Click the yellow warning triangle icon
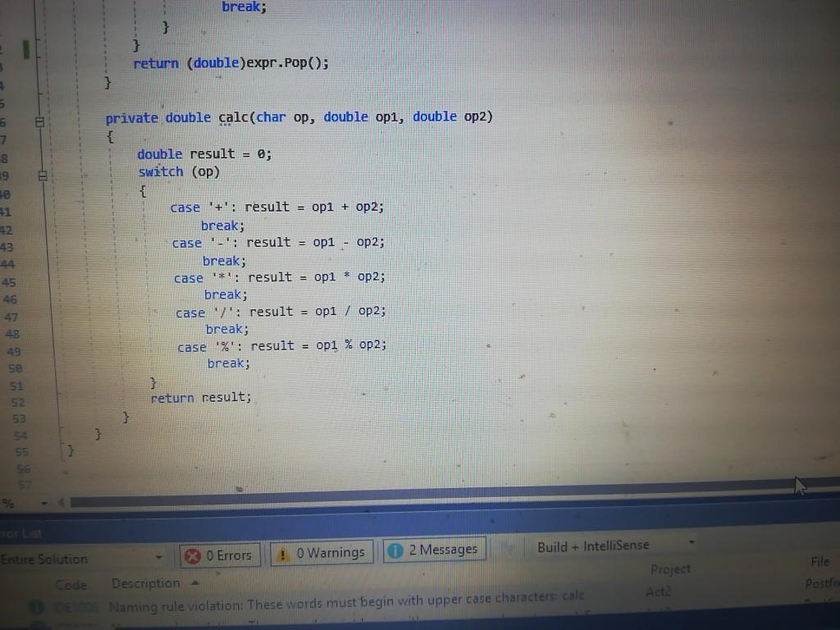This screenshot has height=630, width=840. pyautogui.click(x=283, y=552)
